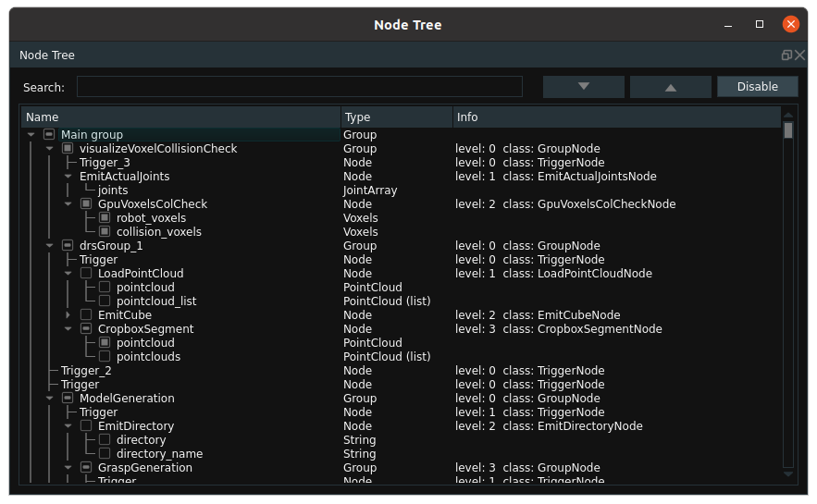
Task: Minimize the Node Tree window
Action: click(728, 24)
